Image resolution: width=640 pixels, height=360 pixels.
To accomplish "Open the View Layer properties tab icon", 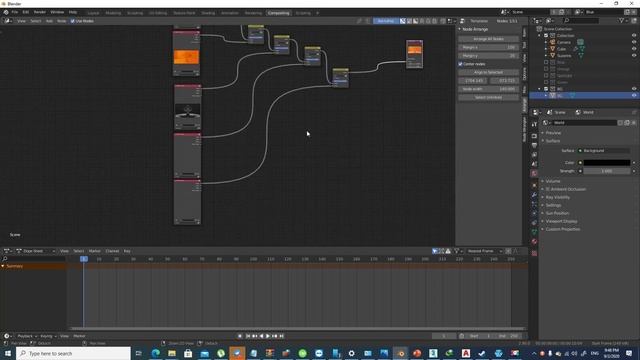I will click(x=534, y=155).
